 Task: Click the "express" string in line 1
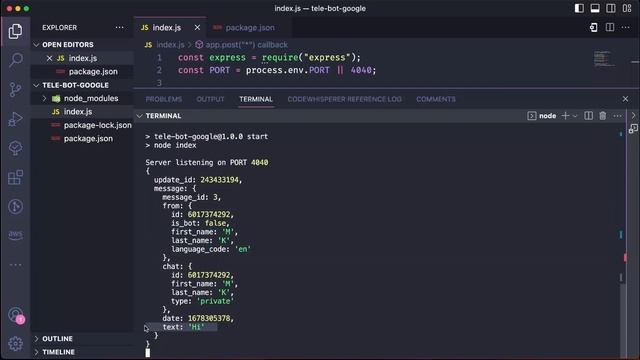coord(327,58)
